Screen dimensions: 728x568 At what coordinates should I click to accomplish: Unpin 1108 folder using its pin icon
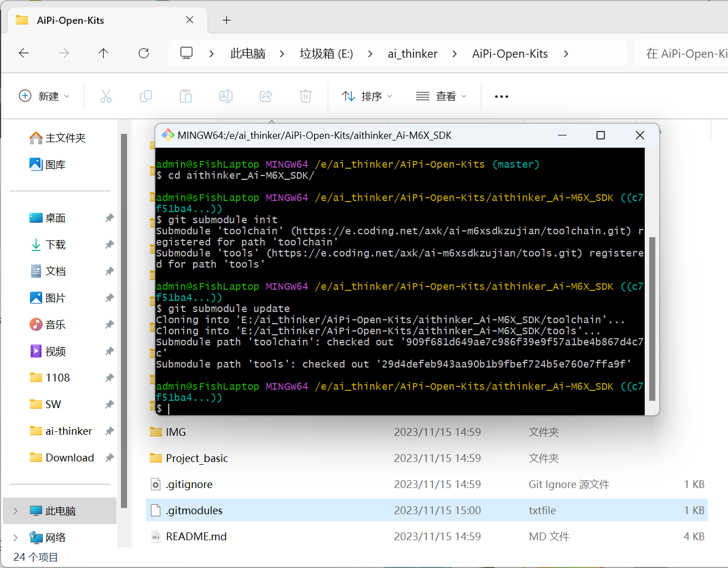(109, 378)
